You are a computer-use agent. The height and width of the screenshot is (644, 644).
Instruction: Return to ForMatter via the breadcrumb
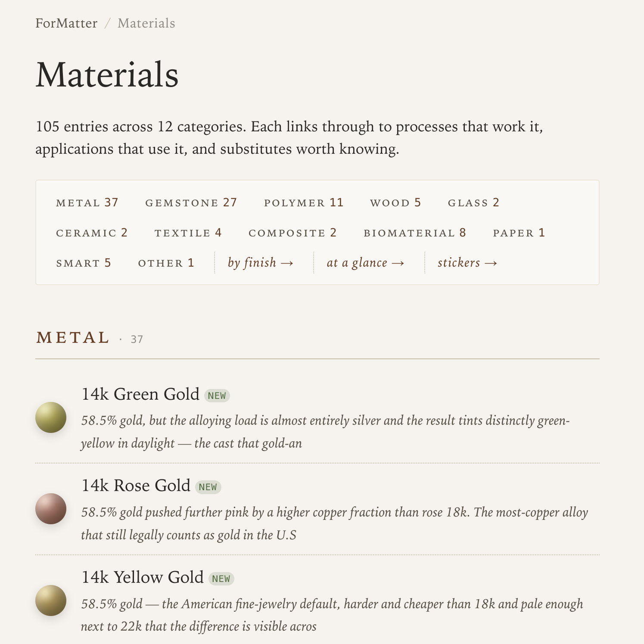[x=66, y=23]
